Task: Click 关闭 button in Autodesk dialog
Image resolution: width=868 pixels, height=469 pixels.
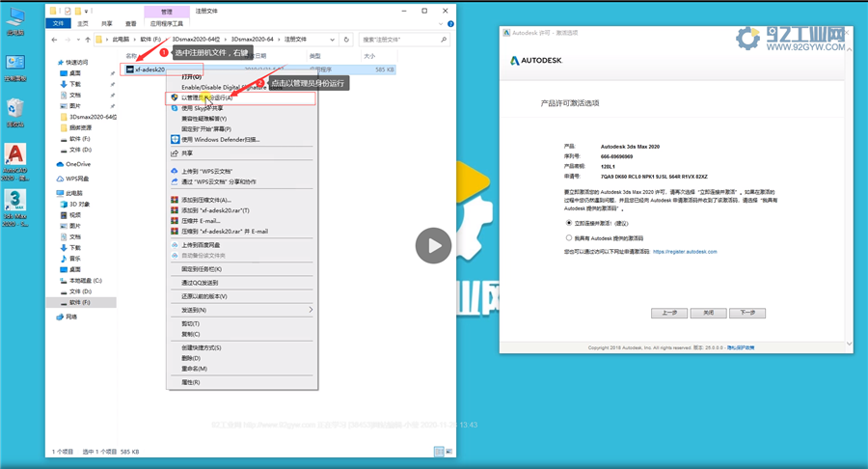Action: tap(708, 313)
